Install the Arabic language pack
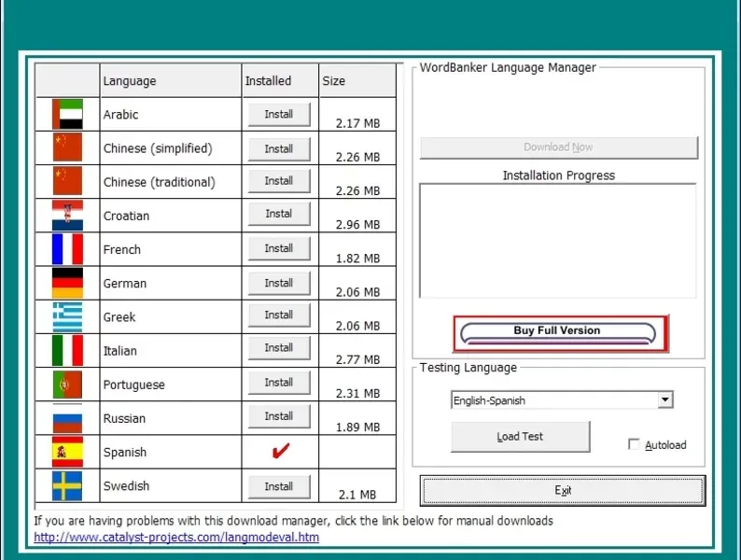Viewport: 741px width, 560px height. click(x=279, y=115)
